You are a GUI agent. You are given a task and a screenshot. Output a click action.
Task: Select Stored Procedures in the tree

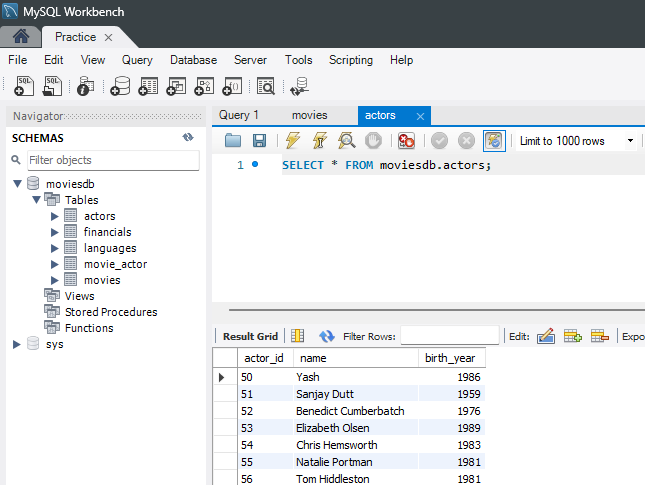111,312
